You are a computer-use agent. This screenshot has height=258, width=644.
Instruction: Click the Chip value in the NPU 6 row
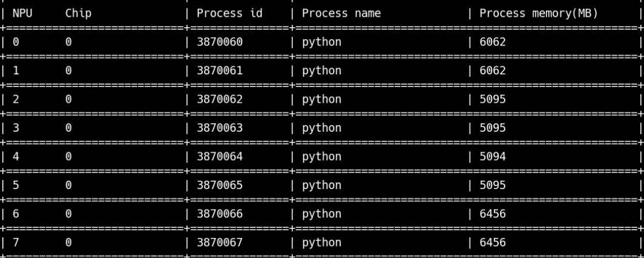68,214
